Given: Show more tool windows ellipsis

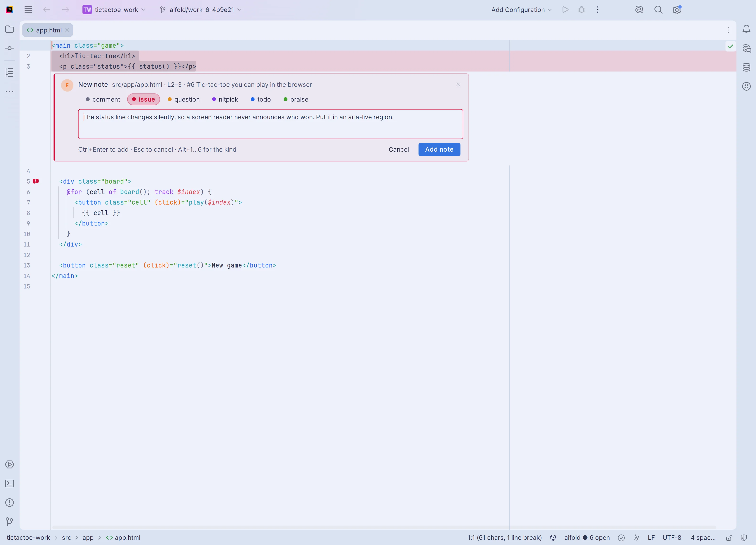Looking at the screenshot, I should (x=10, y=91).
